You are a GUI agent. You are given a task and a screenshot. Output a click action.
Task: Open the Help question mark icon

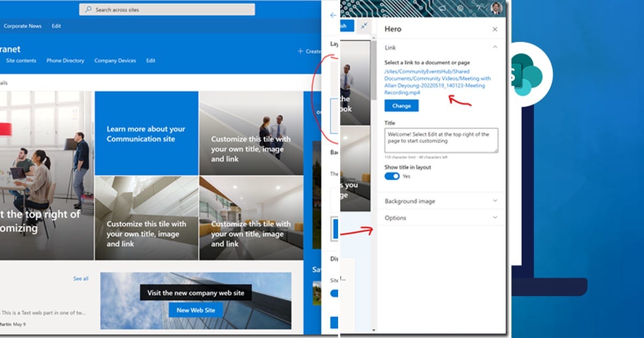[479, 8]
